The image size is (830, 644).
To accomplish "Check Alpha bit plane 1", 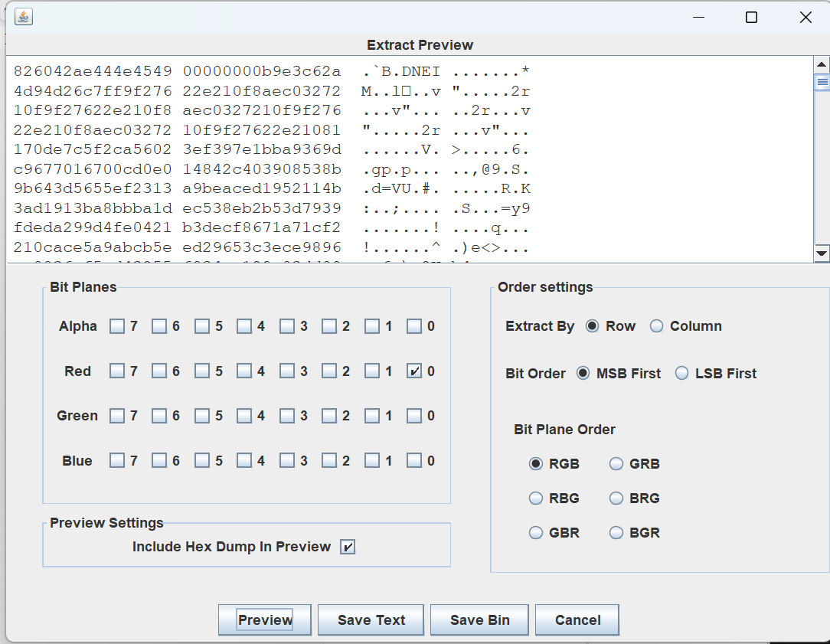I will (372, 326).
